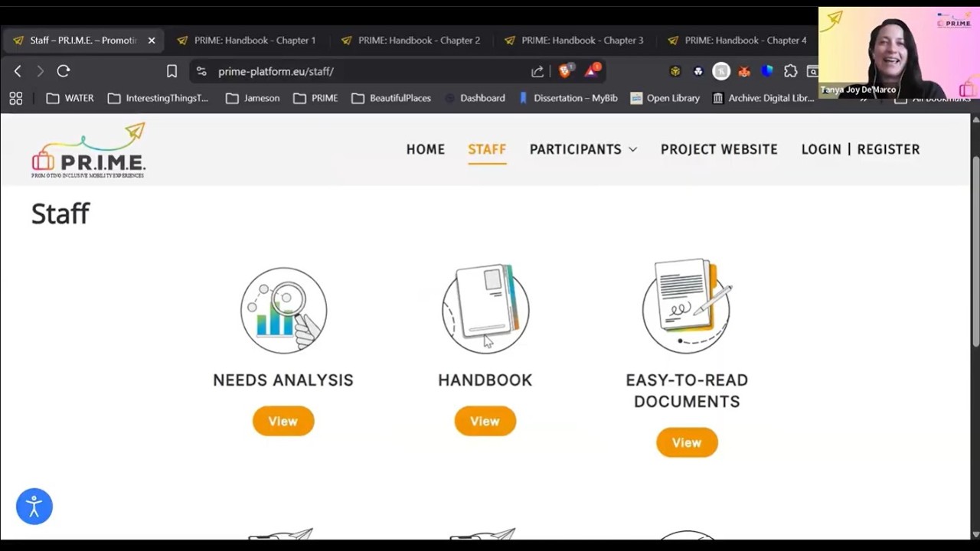Screen dimensions: 980x551
Task: Click the Handbook book icon
Action: [485, 308]
